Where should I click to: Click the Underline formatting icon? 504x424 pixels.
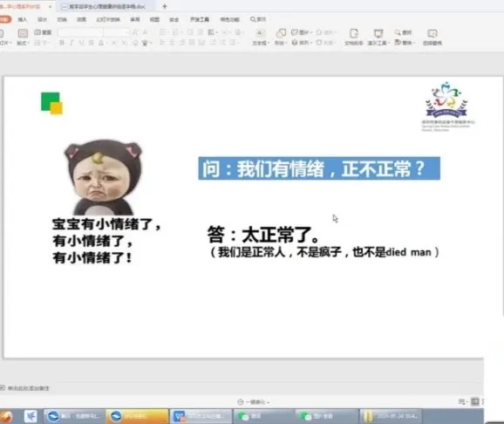81,43
